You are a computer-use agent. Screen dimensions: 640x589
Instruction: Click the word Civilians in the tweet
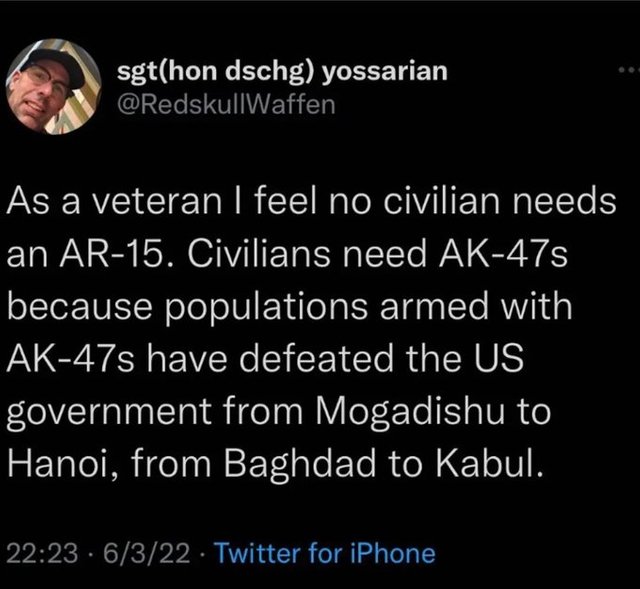pyautogui.click(x=259, y=253)
